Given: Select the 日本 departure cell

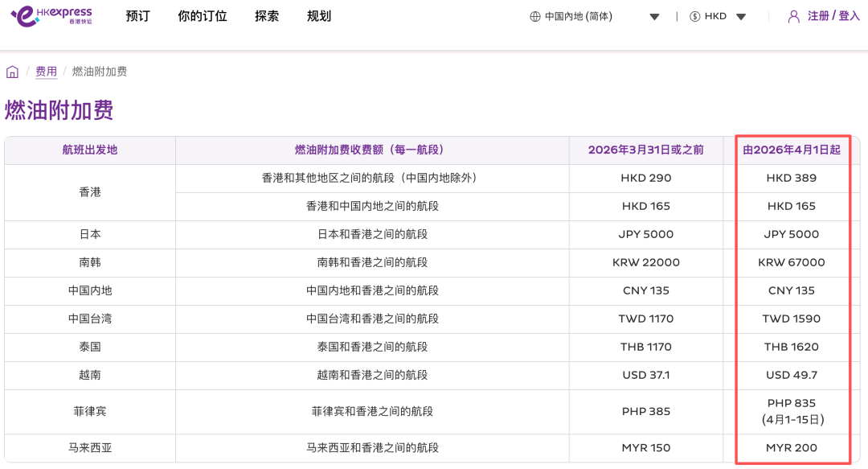Looking at the screenshot, I should pyautogui.click(x=90, y=235).
